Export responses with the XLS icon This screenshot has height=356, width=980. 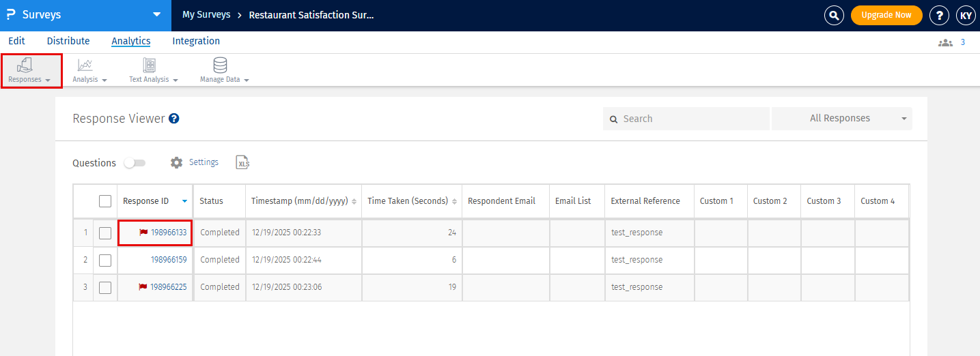tap(242, 162)
